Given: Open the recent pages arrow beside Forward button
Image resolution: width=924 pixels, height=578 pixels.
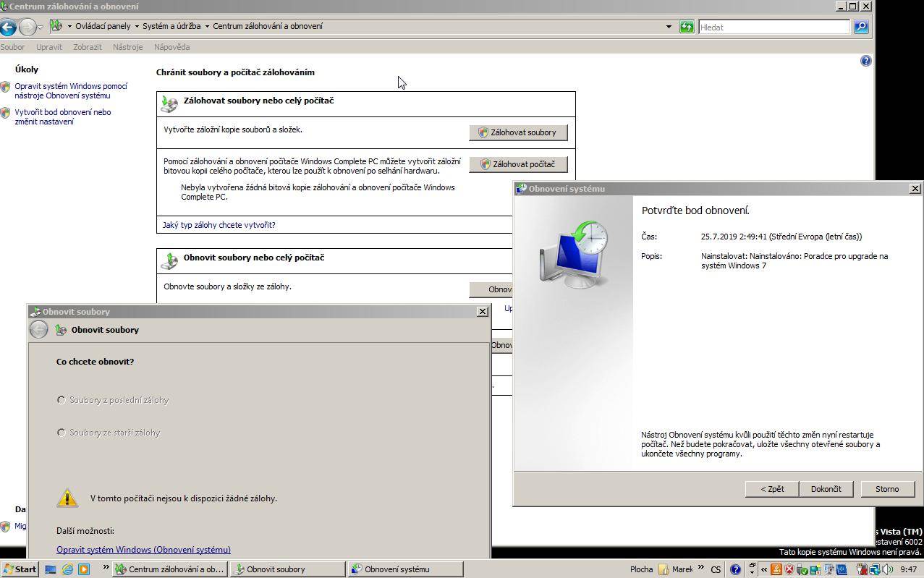Looking at the screenshot, I should 41,27.
